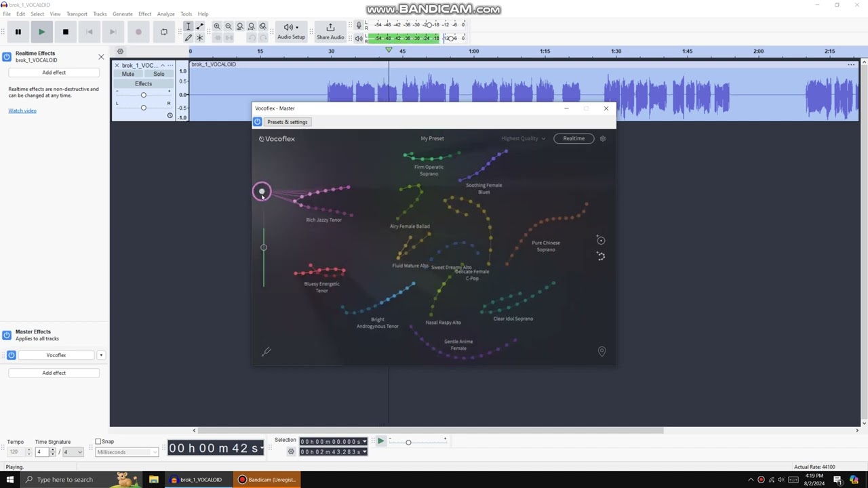The width and height of the screenshot is (868, 488).
Task: Click the Play-at-speed green button
Action: pyautogui.click(x=380, y=441)
